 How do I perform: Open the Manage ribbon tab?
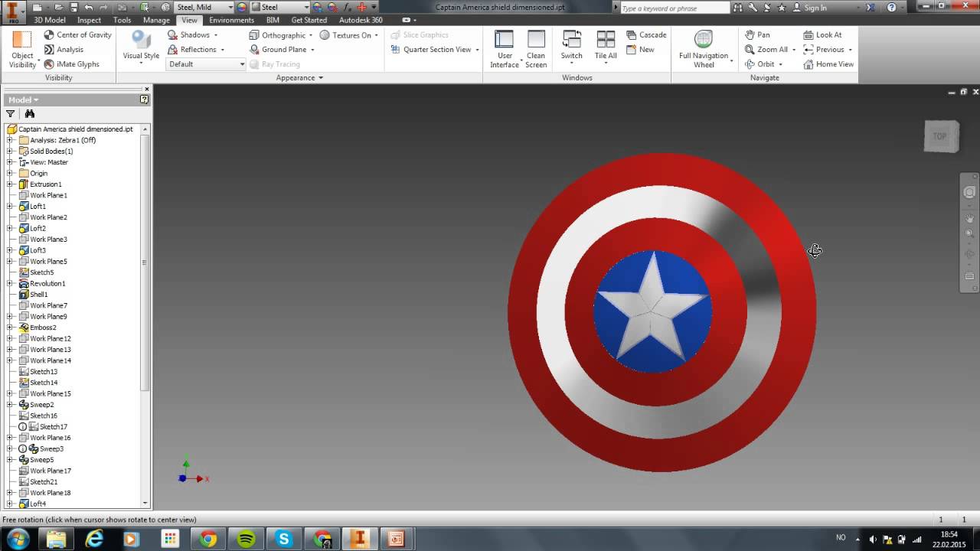[x=156, y=20]
